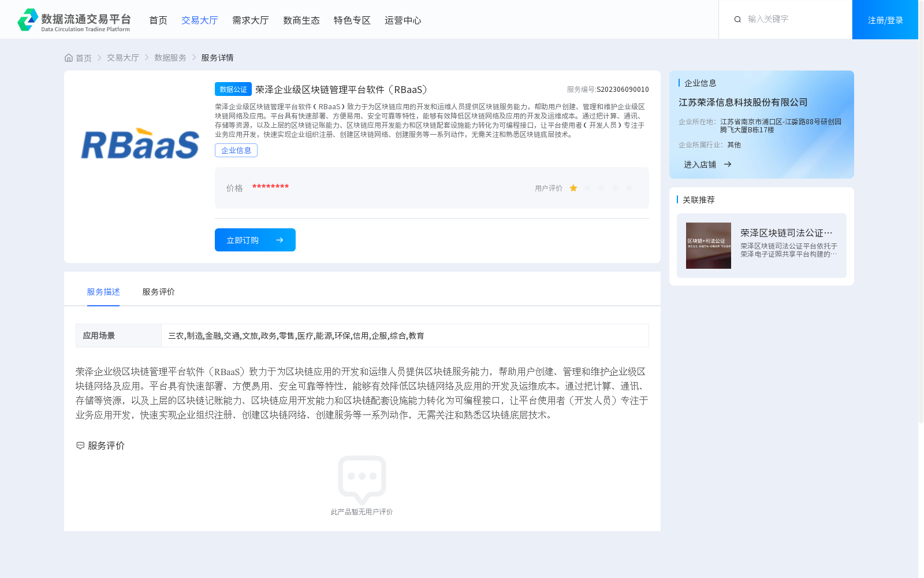Click the 应用场景 table header cell
924x578 pixels.
[118, 335]
